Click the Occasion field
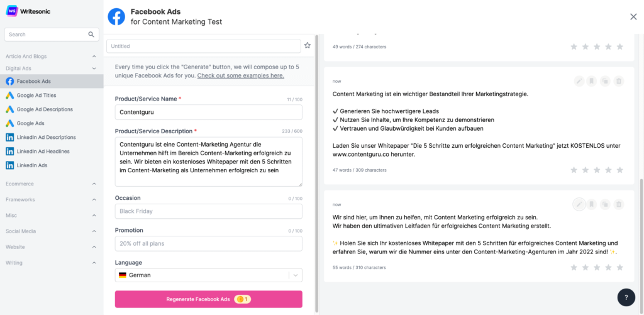Image resolution: width=644 pixels, height=315 pixels. point(209,211)
